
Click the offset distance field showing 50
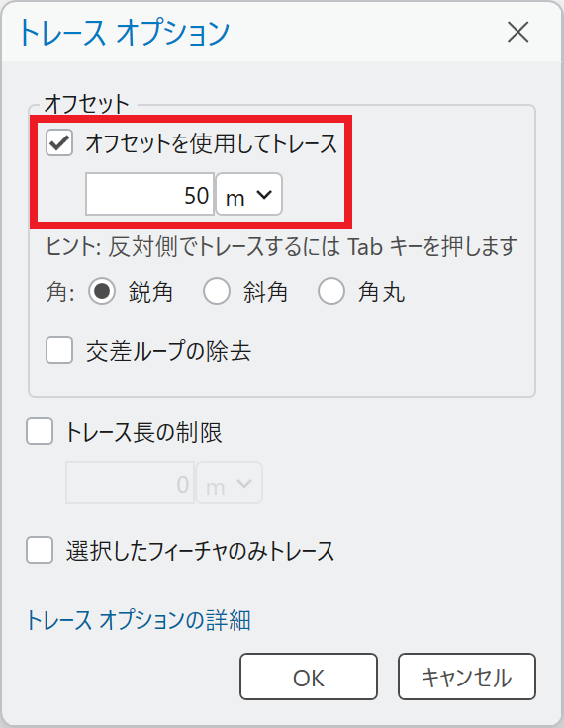149,195
